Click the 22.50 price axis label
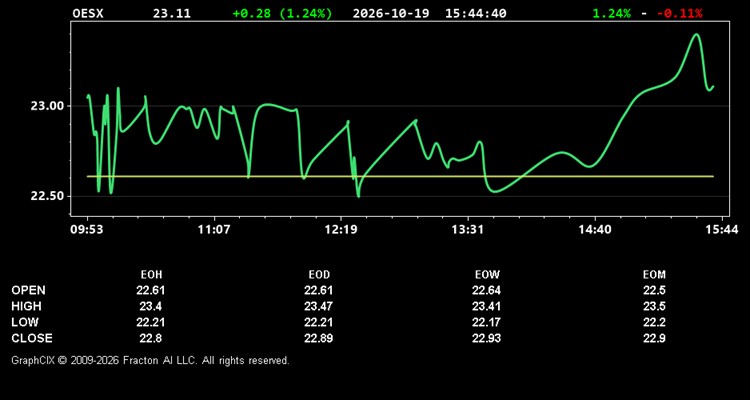Image resolution: width=750 pixels, height=400 pixels. point(47,196)
